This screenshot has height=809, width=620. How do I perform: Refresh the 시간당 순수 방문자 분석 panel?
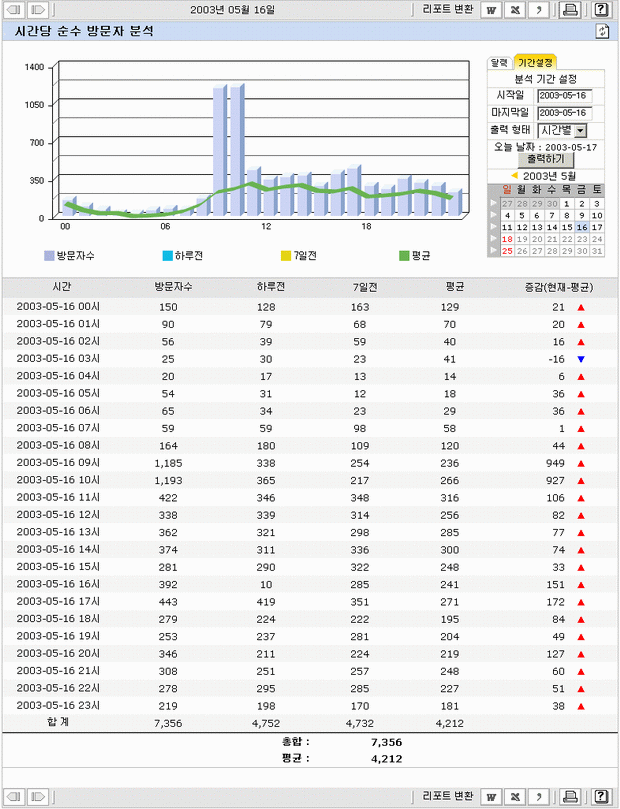602,31
